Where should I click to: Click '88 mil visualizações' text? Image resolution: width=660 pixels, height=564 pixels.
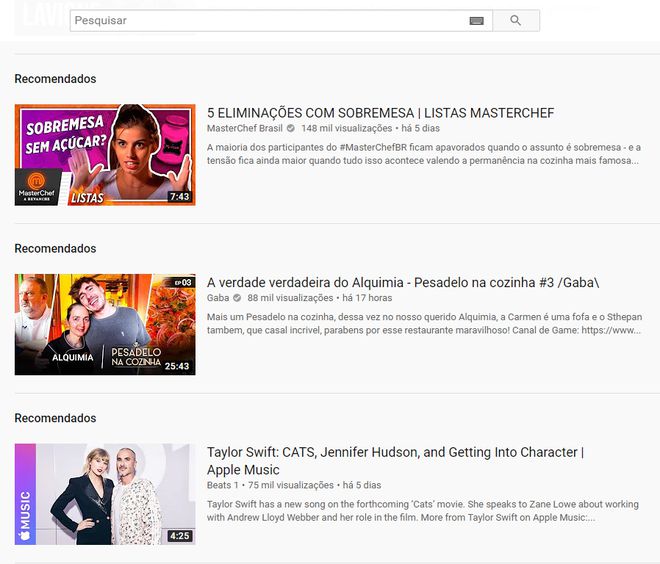click(x=290, y=298)
